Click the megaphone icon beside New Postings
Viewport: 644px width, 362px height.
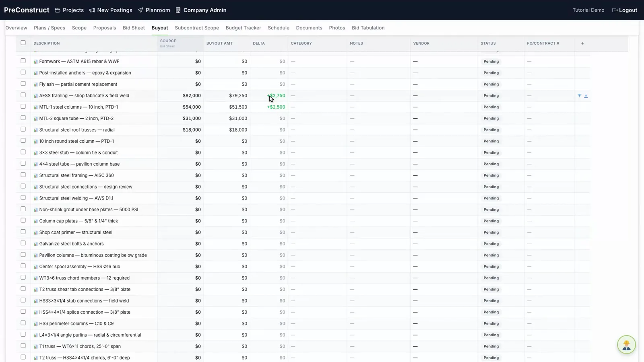click(92, 10)
